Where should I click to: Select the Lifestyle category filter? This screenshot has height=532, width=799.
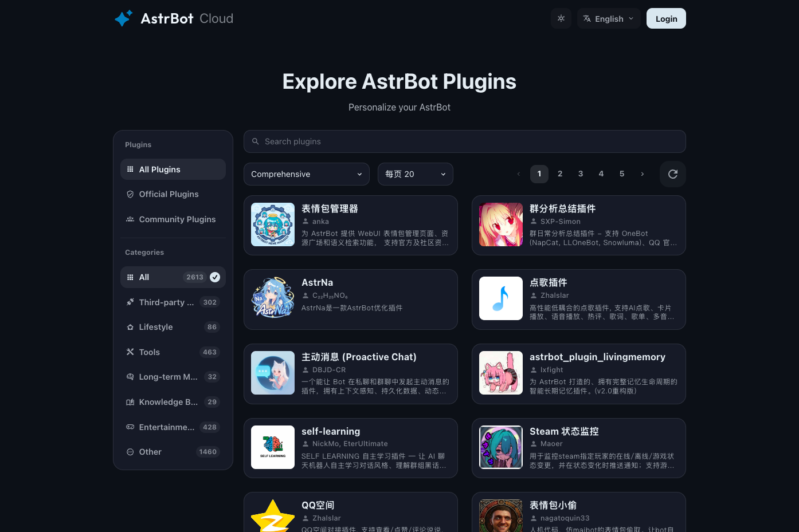(173, 327)
